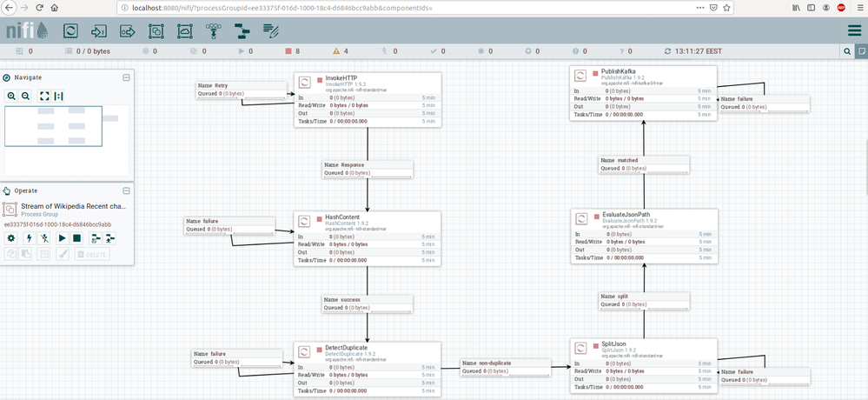Click the Start play button in Operate panel
Screen dimensions: 868x400
tap(62, 238)
